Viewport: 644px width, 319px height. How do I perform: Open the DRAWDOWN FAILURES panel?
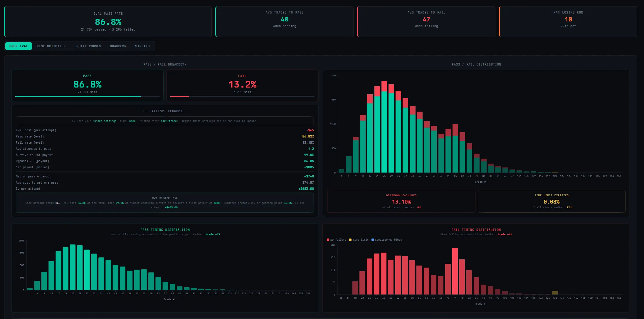click(x=401, y=201)
